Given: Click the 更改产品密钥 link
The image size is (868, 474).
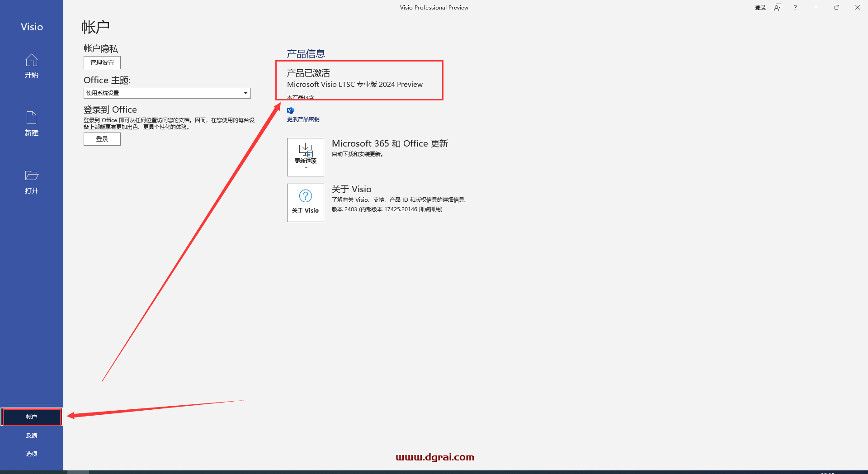Looking at the screenshot, I should click(x=303, y=119).
